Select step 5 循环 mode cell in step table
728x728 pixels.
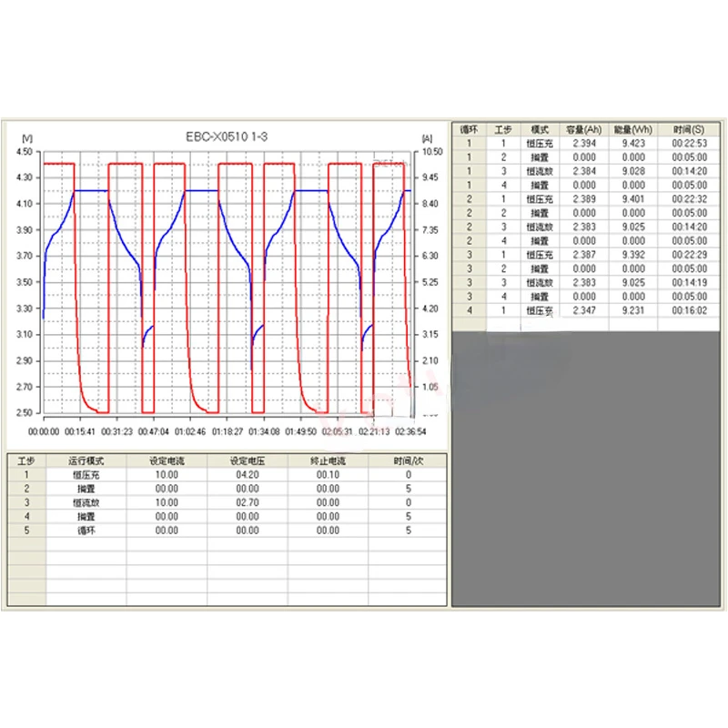[86, 531]
